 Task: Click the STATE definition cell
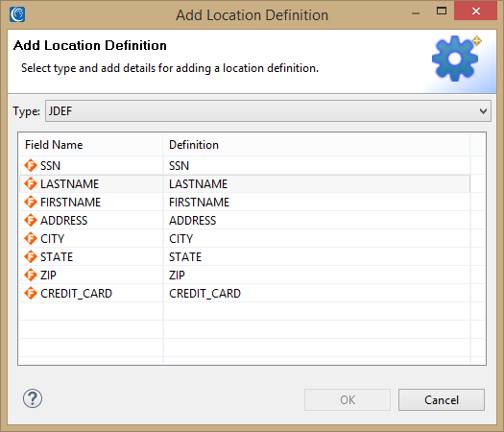[x=317, y=257]
